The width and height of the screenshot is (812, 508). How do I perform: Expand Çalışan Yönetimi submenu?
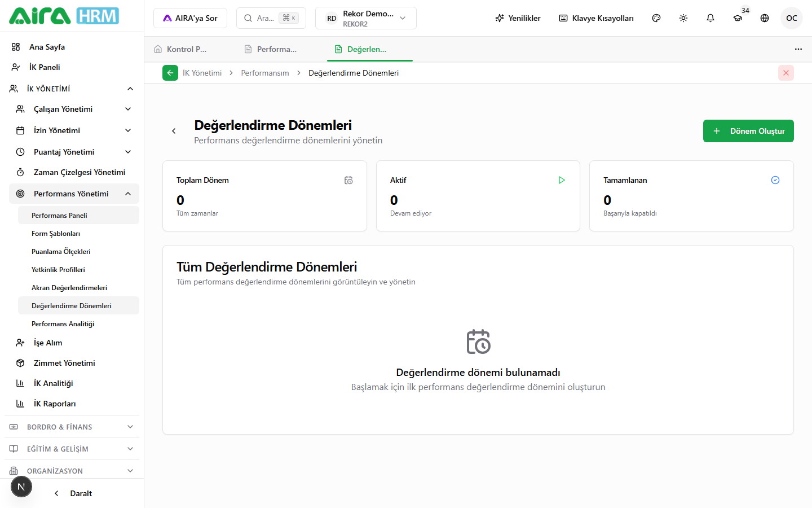tap(74, 109)
